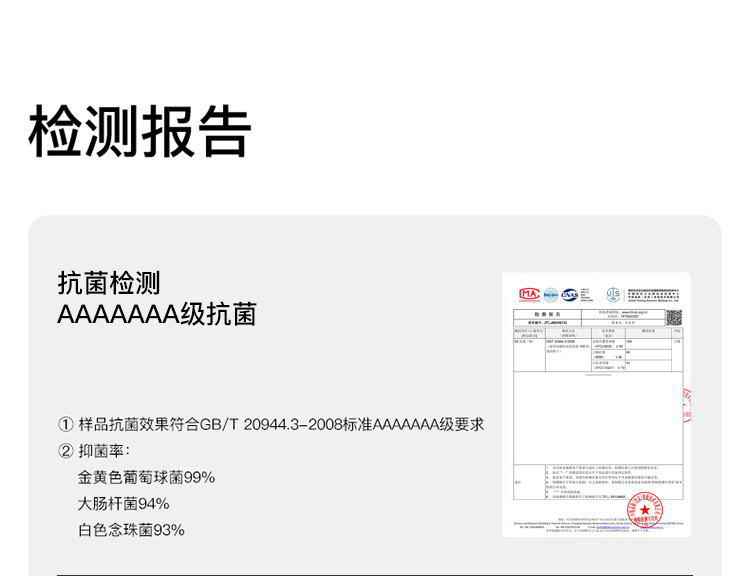Click the circled number ① marker
The height and width of the screenshot is (576, 750).
pyautogui.click(x=66, y=424)
